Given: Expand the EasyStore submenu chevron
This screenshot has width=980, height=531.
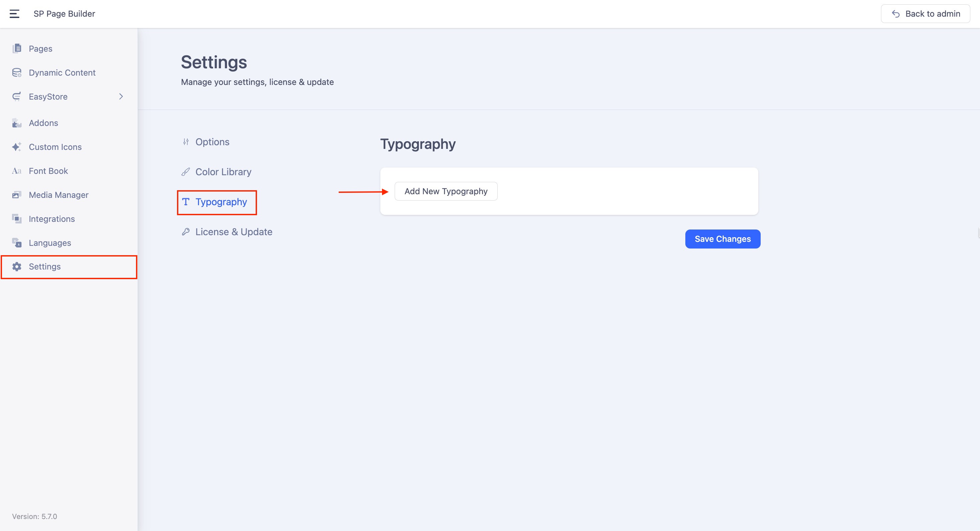Looking at the screenshot, I should click(x=121, y=97).
